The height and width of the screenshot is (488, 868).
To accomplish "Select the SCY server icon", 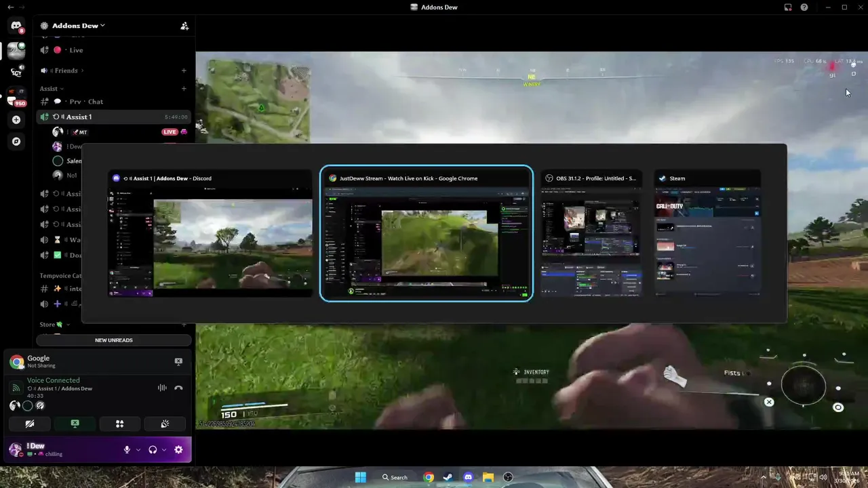I will (16, 71).
